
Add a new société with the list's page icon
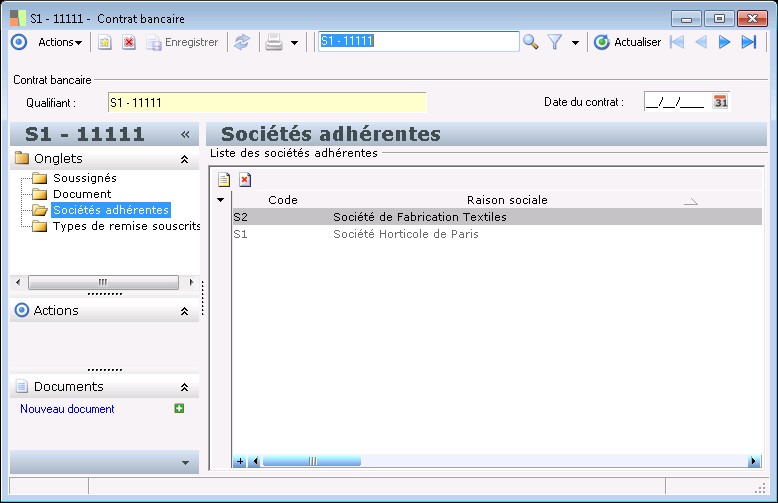click(224, 179)
